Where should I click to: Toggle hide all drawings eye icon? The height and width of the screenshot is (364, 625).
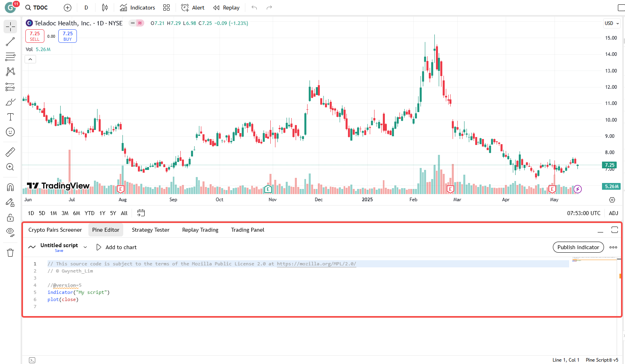(x=10, y=232)
